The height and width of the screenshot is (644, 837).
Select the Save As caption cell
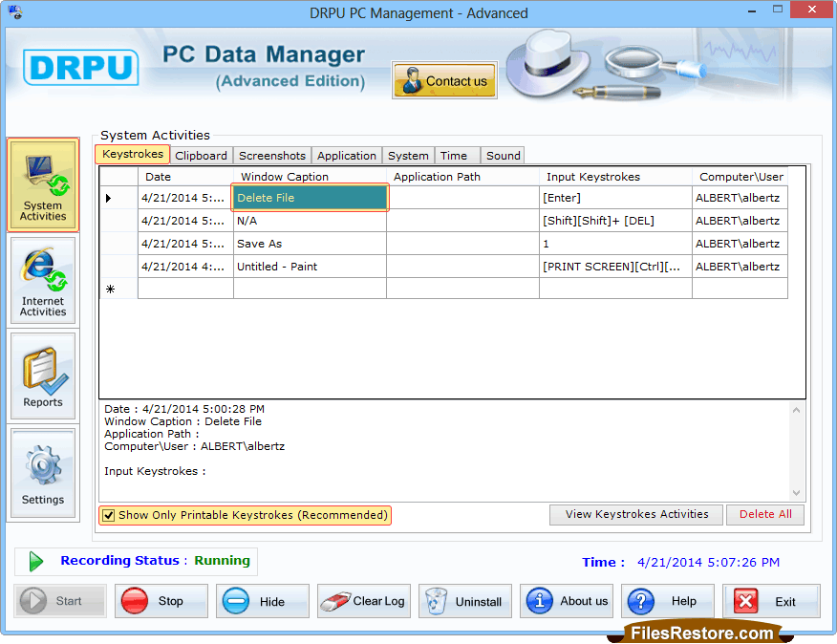pos(311,244)
